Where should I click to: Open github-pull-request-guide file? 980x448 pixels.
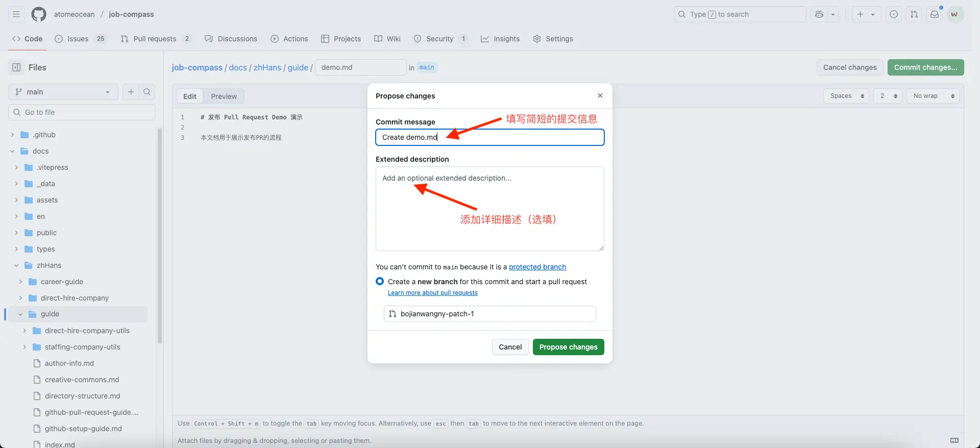click(91, 412)
